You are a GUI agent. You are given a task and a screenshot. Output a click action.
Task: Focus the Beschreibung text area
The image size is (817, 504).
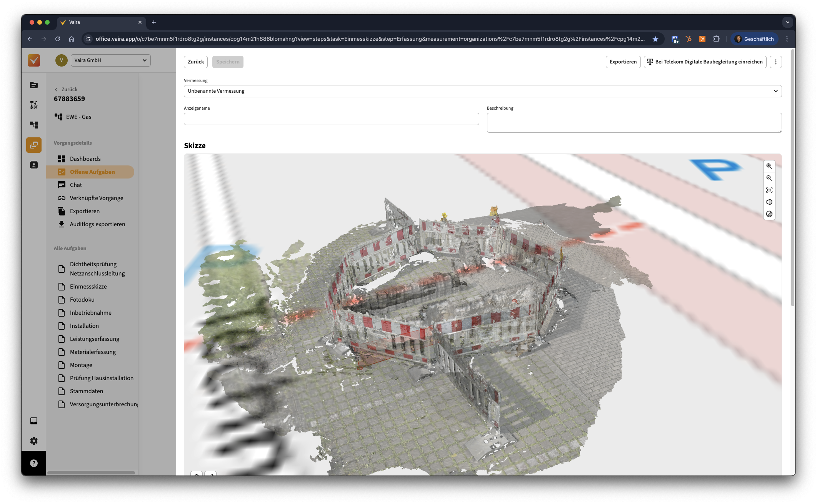pos(634,123)
